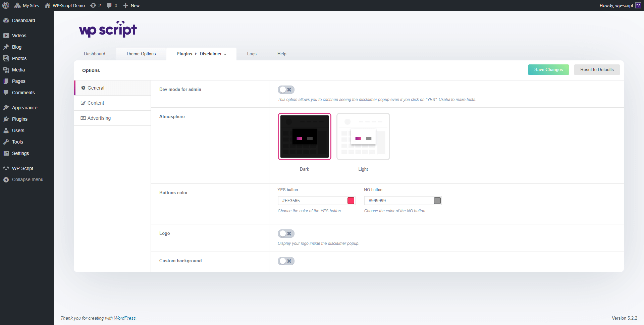Image resolution: width=644 pixels, height=325 pixels.
Task: Click the Dark label under the thumbnail
Action: pos(304,169)
